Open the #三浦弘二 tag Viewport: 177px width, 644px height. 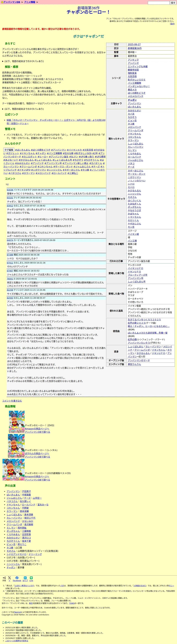point(73,173)
